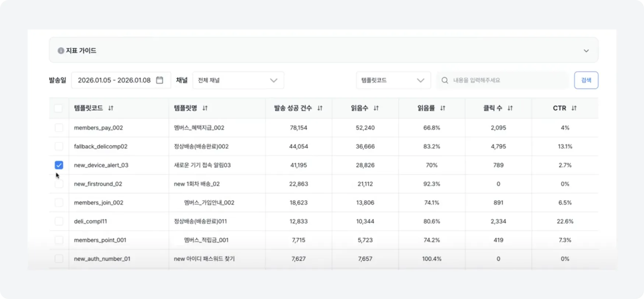Viewport: 644px width, 299px height.
Task: Click the 13.1% CTR cell
Action: pos(565,146)
